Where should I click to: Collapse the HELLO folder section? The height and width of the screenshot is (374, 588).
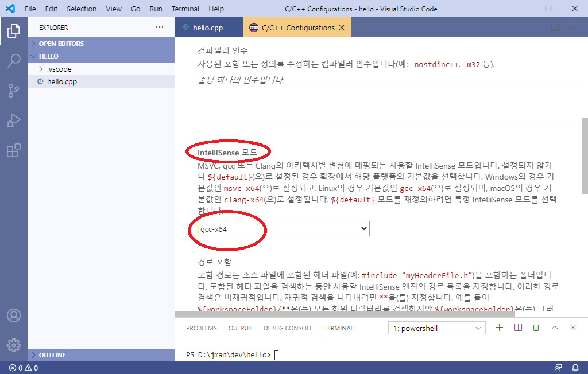tap(101, 56)
